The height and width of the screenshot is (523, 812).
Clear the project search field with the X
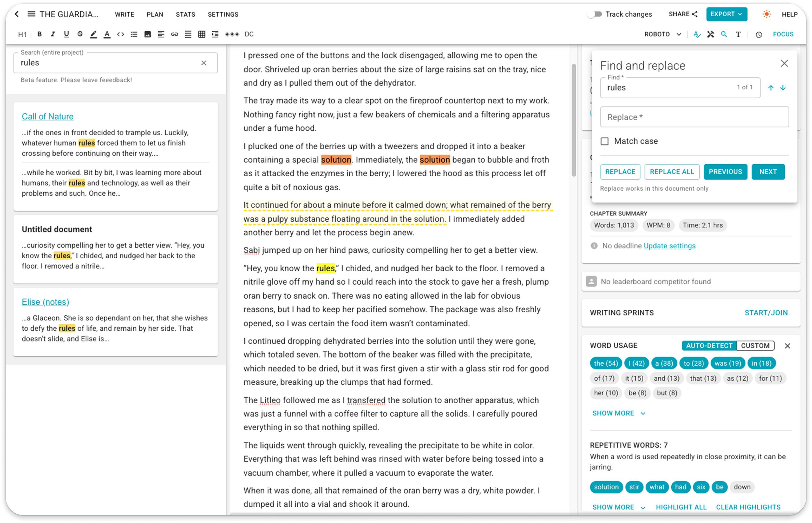204,63
